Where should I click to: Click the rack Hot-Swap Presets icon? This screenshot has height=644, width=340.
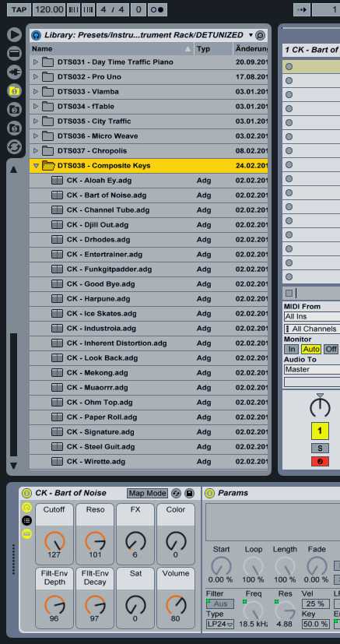tap(177, 493)
